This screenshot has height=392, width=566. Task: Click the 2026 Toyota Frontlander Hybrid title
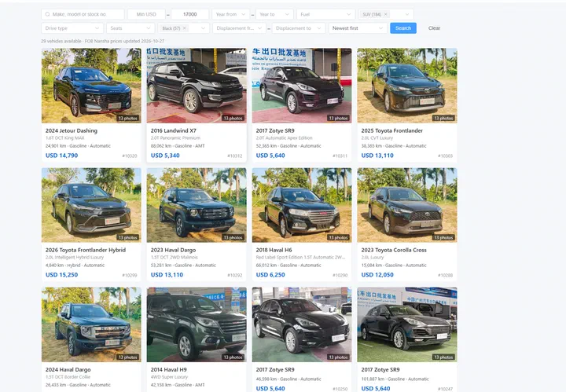pos(86,250)
